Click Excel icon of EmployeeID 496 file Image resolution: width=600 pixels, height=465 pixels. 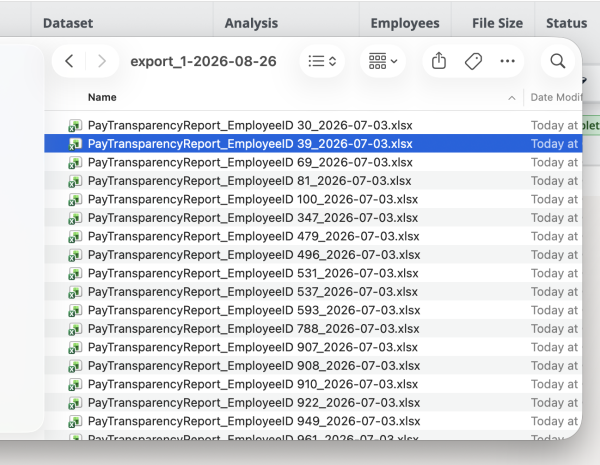click(x=75, y=255)
